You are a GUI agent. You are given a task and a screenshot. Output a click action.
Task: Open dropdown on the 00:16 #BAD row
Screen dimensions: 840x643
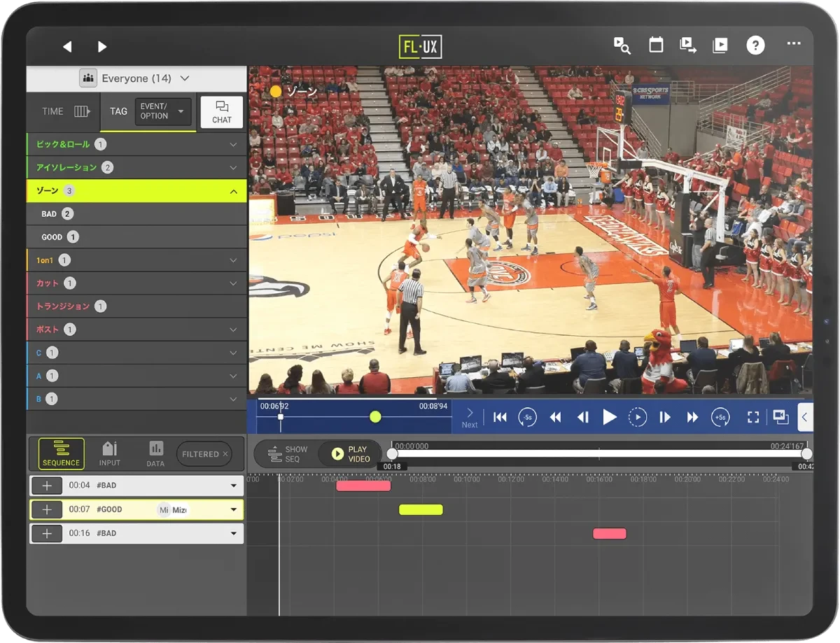(234, 533)
